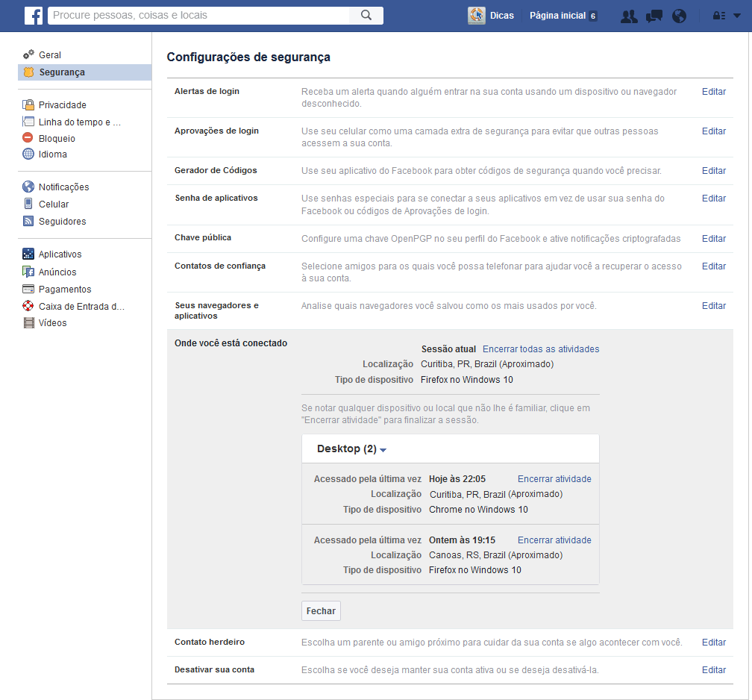The image size is (752, 700).
Task: Click Seguidores feed icon
Action: click(x=28, y=221)
